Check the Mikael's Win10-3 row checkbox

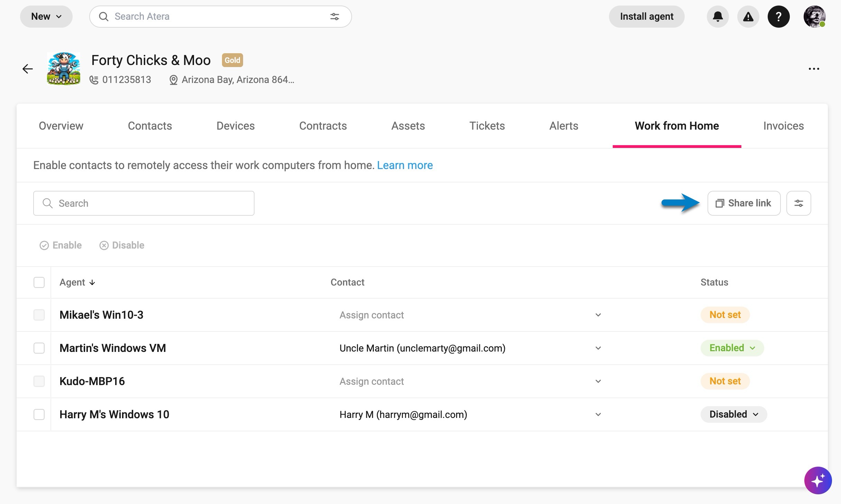[39, 315]
